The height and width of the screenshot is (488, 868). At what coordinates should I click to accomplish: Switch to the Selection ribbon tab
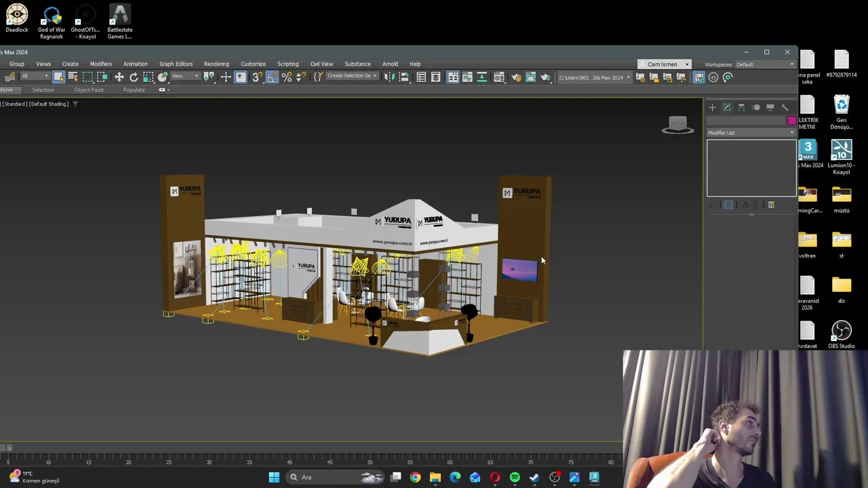(x=43, y=89)
